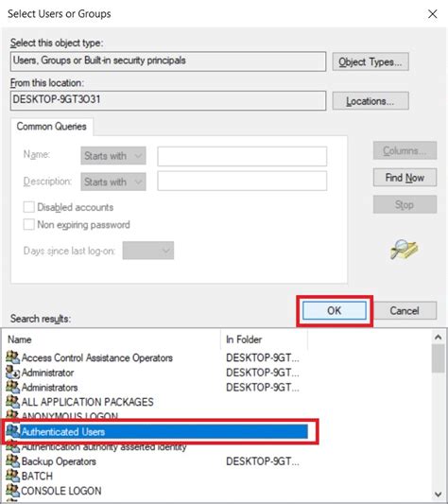Open the Name Starts with dropdown
The image size is (448, 504).
[x=113, y=156]
